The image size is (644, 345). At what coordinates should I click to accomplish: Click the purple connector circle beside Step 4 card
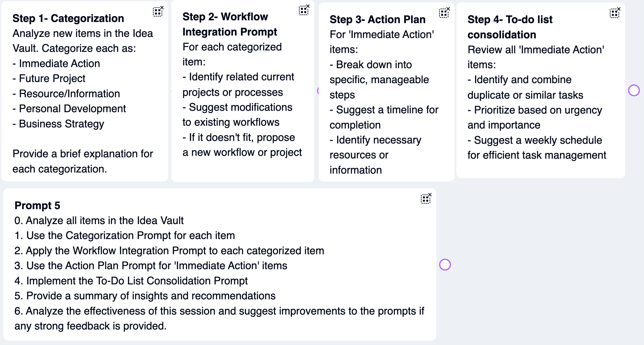[634, 90]
